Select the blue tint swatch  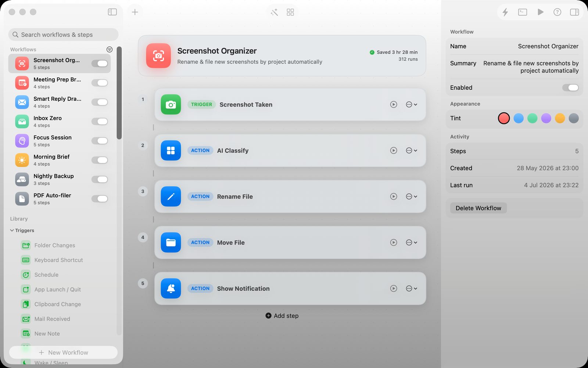pyautogui.click(x=519, y=118)
